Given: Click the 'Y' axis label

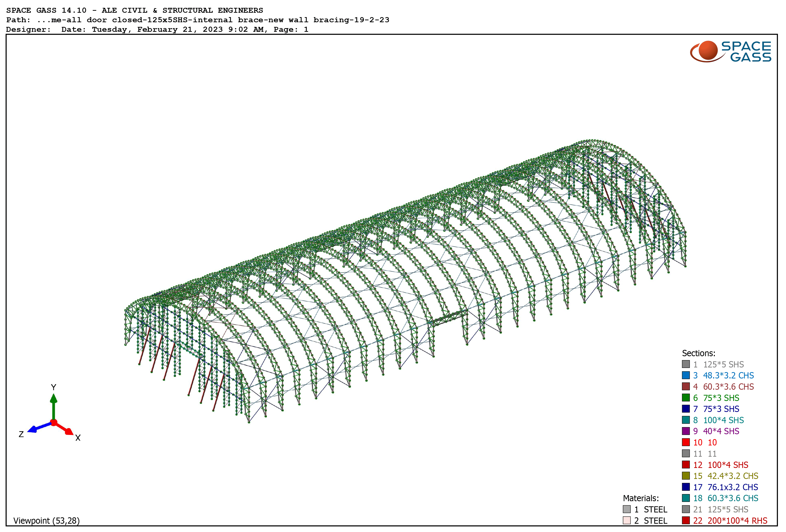Looking at the screenshot, I should pos(53,387).
